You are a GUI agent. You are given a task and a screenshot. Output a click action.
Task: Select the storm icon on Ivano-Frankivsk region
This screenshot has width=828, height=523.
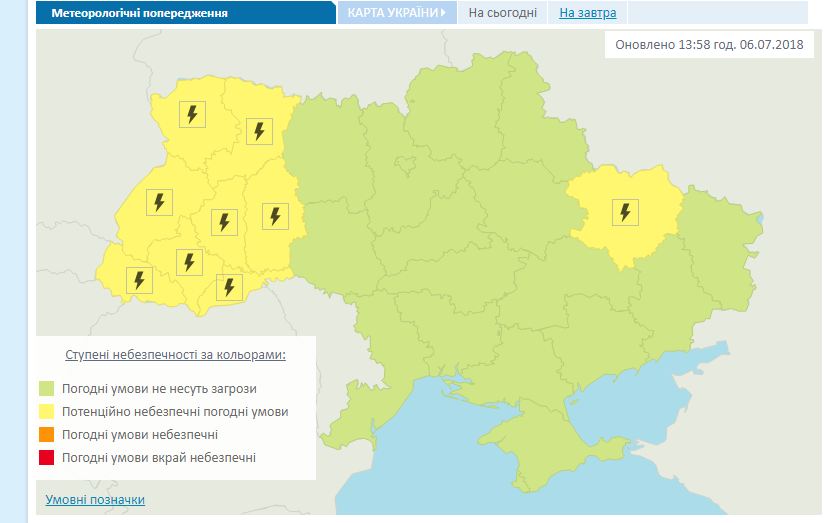coord(189,262)
